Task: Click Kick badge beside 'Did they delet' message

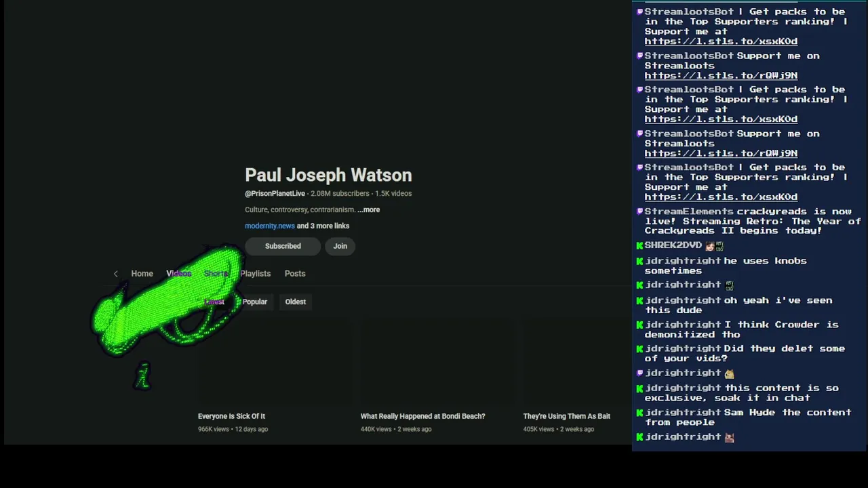Action: (x=639, y=348)
